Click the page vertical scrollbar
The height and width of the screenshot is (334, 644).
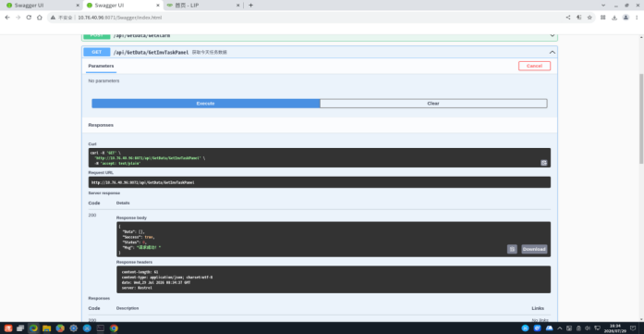[x=641, y=119]
